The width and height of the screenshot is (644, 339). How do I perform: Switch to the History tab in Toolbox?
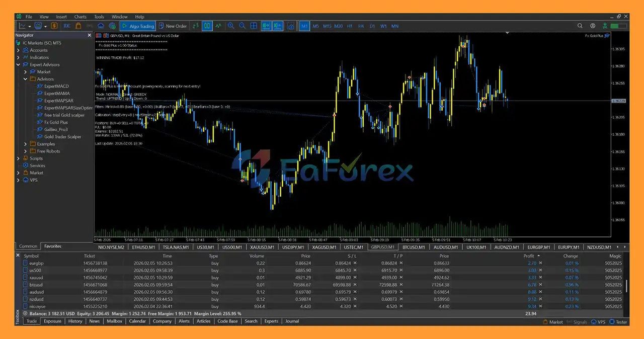75,321
